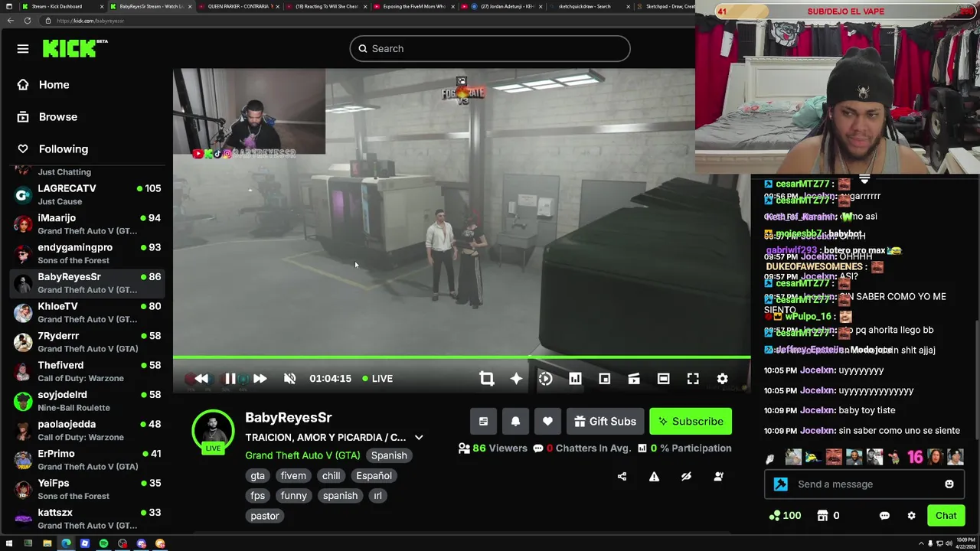Open 7Ryderrr channel in sidebar
The height and width of the screenshot is (551, 980).
tap(88, 342)
